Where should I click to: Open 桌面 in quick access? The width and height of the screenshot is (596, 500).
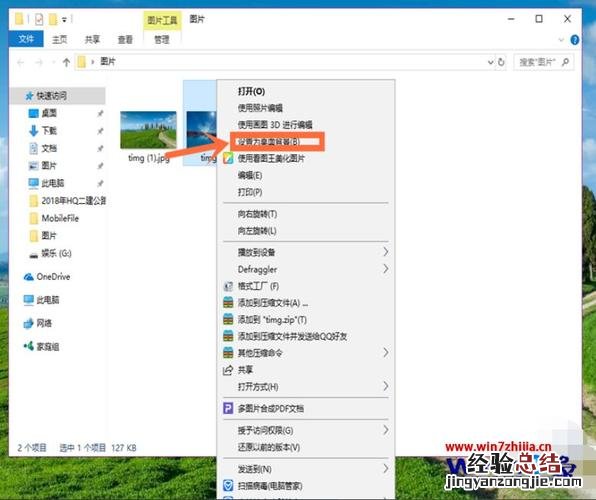point(49,113)
